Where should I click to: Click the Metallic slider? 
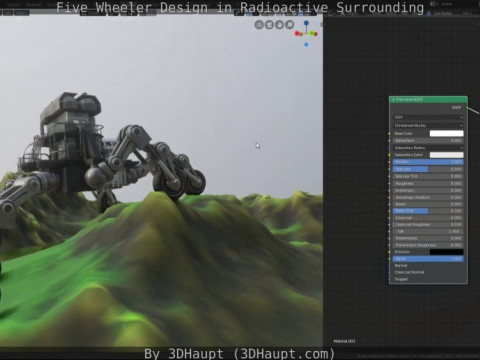[x=428, y=162]
